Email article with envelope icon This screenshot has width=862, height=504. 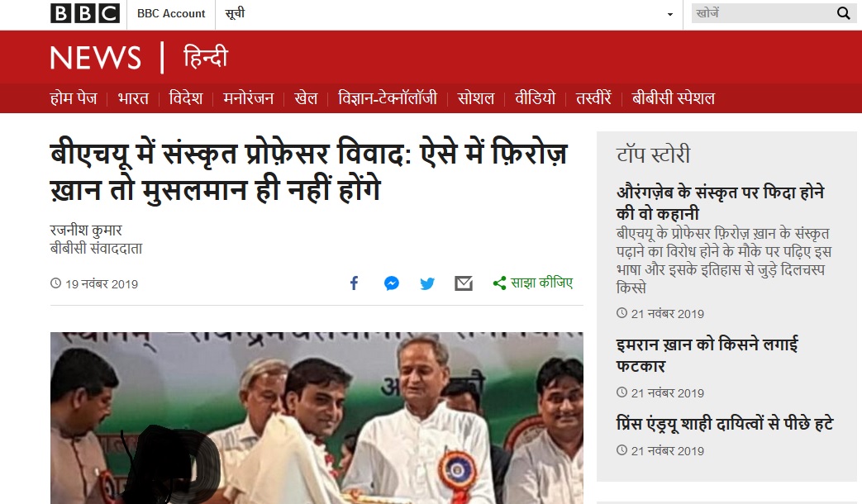point(464,283)
